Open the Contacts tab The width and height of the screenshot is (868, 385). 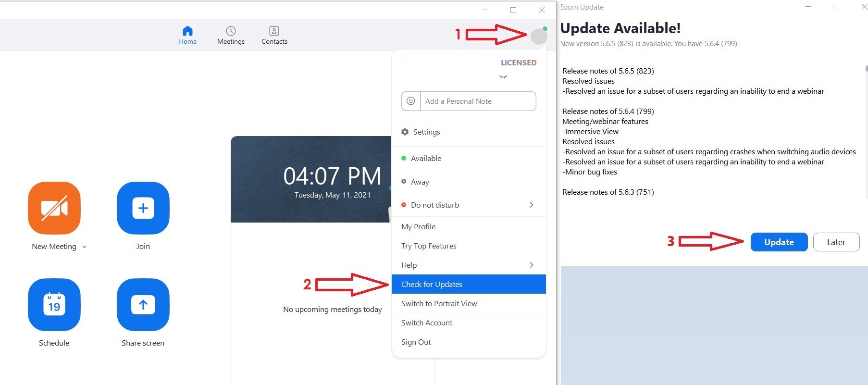[274, 36]
